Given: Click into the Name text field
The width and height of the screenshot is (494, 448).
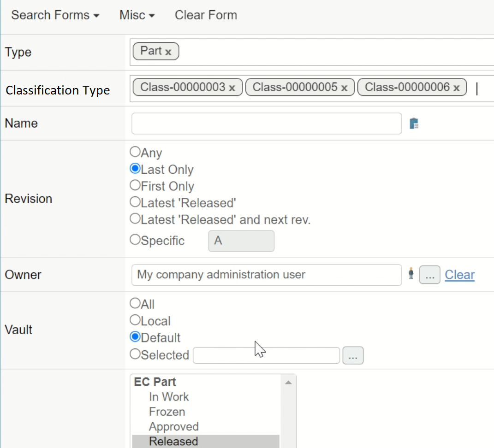Looking at the screenshot, I should pos(266,124).
